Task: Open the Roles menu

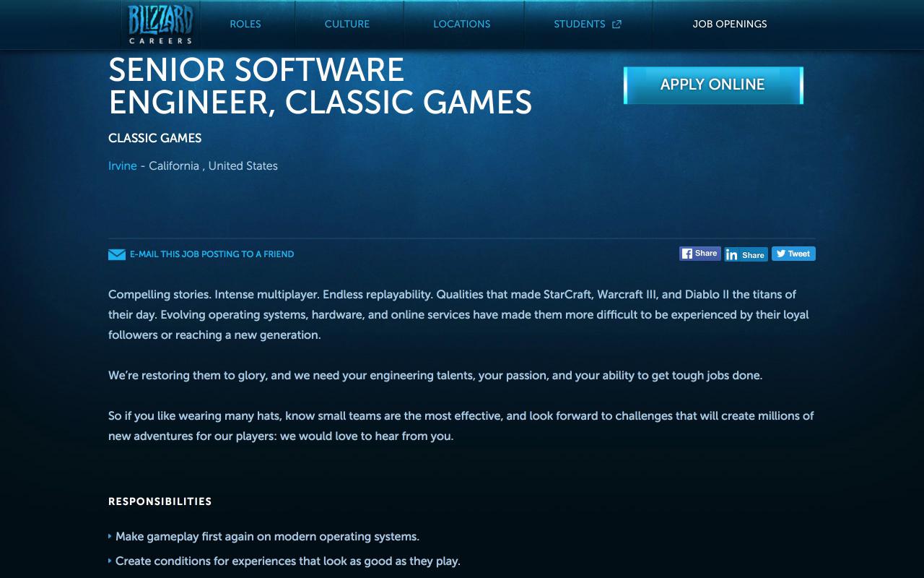Action: point(245,24)
